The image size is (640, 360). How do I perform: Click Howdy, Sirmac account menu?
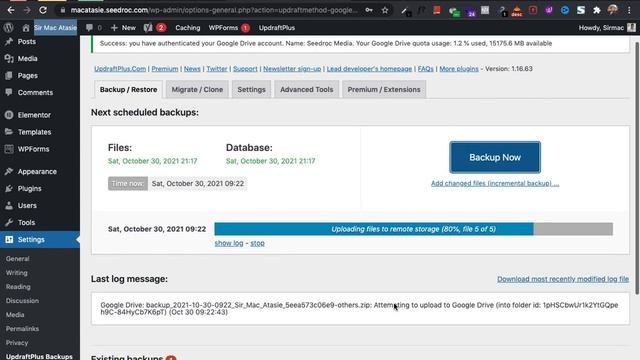tap(607, 28)
